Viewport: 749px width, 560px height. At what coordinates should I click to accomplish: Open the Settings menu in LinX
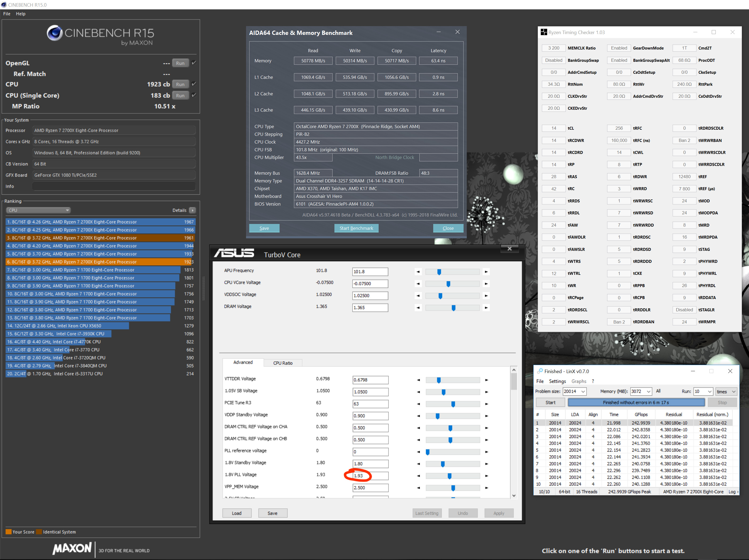[x=557, y=381]
